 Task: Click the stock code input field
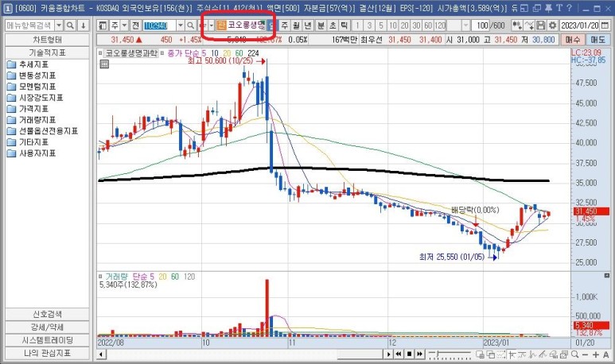pos(159,25)
